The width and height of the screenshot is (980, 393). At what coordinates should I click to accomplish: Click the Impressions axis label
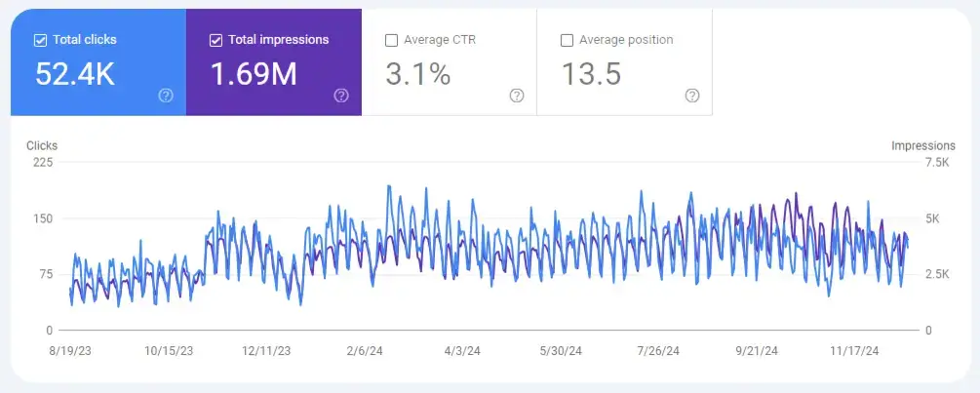click(x=923, y=145)
